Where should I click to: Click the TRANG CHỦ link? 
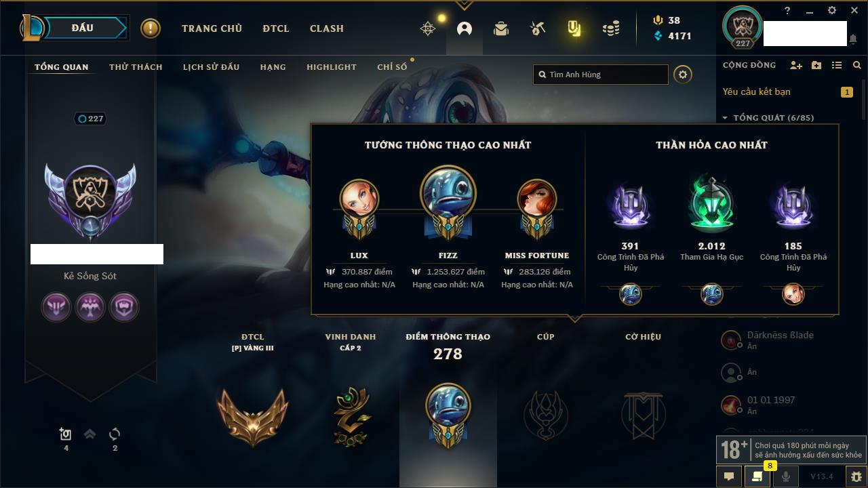pyautogui.click(x=212, y=28)
